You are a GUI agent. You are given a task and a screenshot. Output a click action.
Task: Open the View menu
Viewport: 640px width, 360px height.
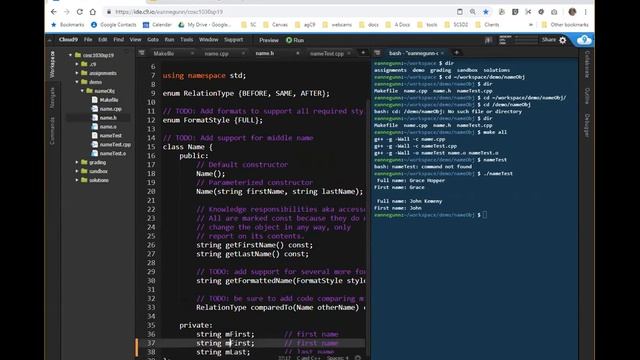point(135,40)
